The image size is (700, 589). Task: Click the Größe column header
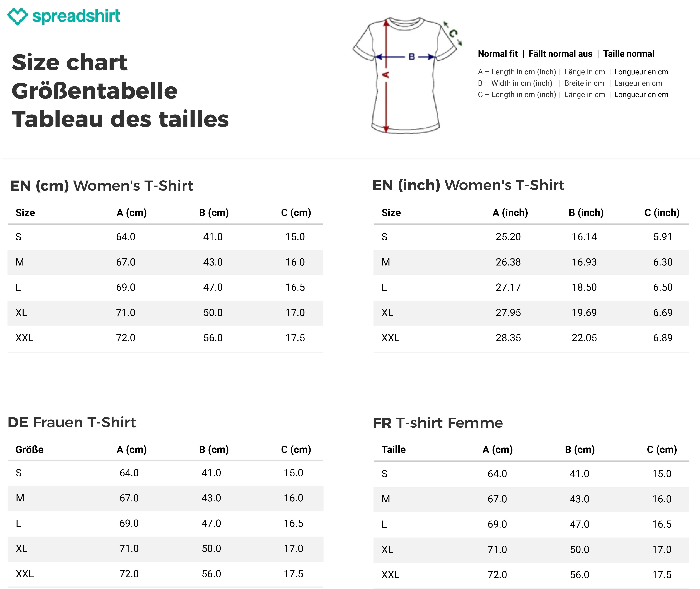(29, 449)
